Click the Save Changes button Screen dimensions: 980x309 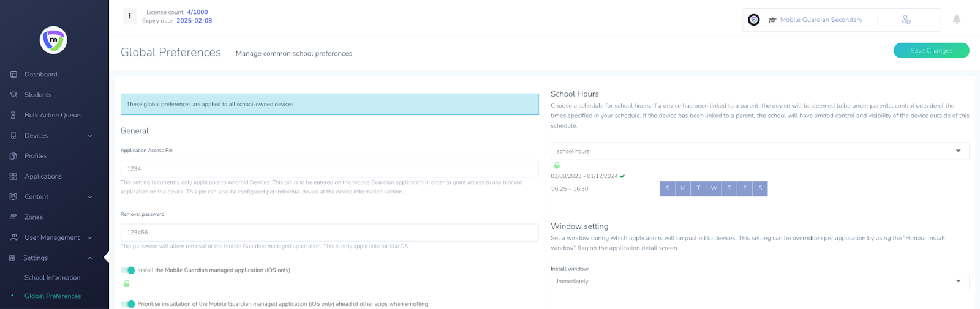[930, 51]
